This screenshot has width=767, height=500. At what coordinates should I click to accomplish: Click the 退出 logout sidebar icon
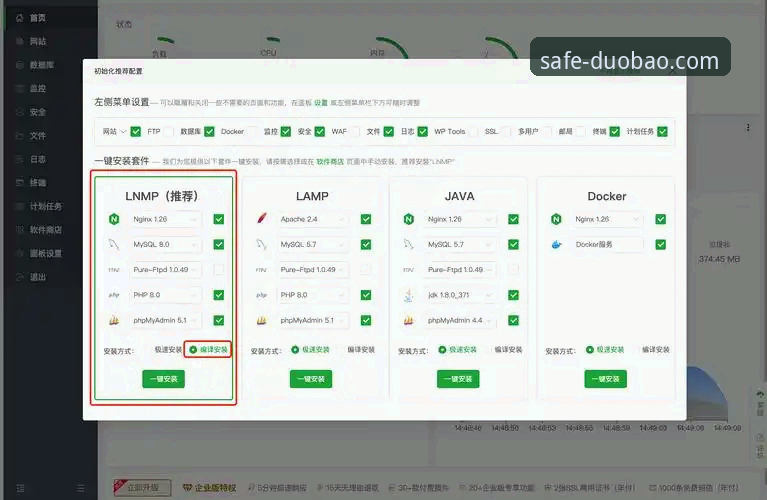click(20, 277)
